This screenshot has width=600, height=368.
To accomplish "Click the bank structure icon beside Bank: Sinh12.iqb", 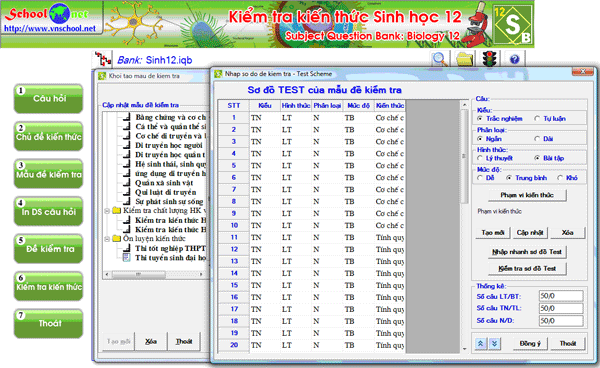I will coord(103,59).
